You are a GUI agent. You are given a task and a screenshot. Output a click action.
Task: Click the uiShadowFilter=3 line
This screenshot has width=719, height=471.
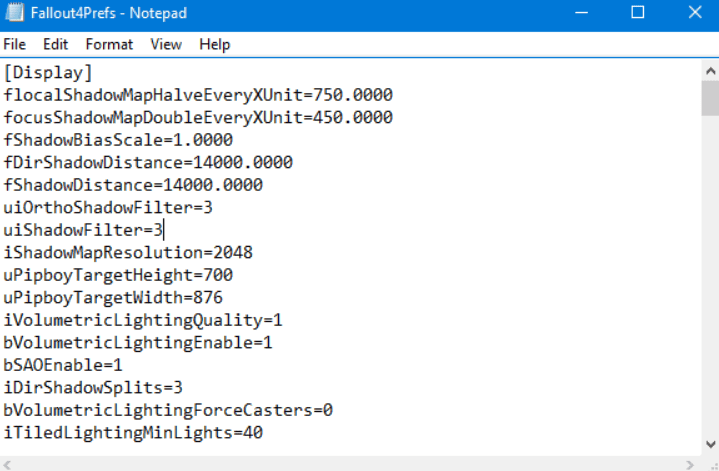[83, 230]
